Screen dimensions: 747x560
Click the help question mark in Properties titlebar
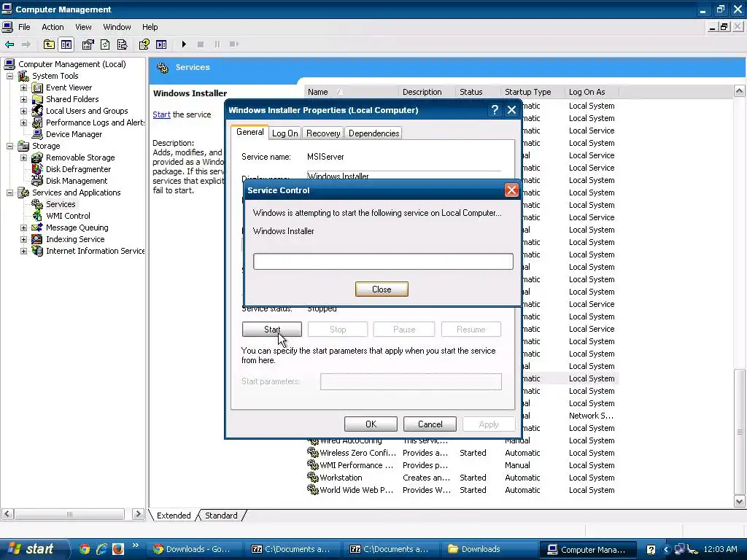[495, 110]
